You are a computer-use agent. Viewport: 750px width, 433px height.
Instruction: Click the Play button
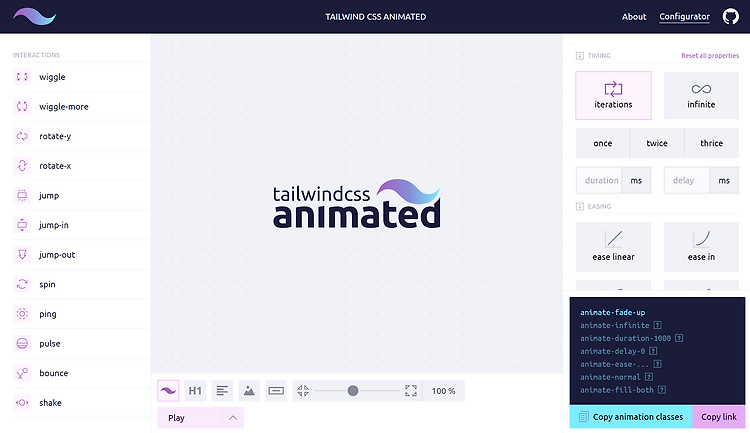[190, 418]
